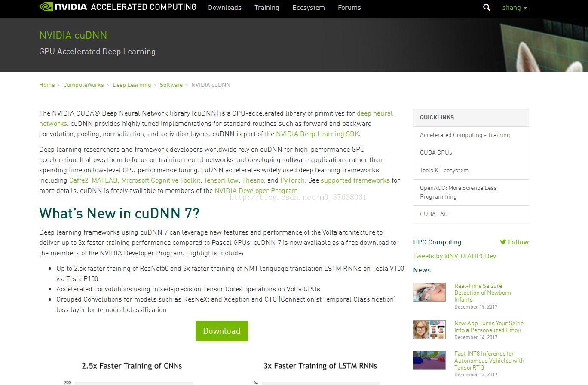Click the GPU Accelerated Deep Learning subtitle
The image size is (588, 385).
tap(97, 52)
